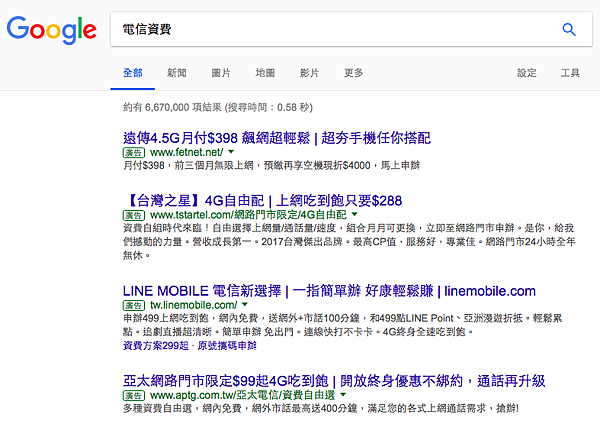
Task: Click the 廣告 badge beside www.aptg.com.tw
Action: 134,395
